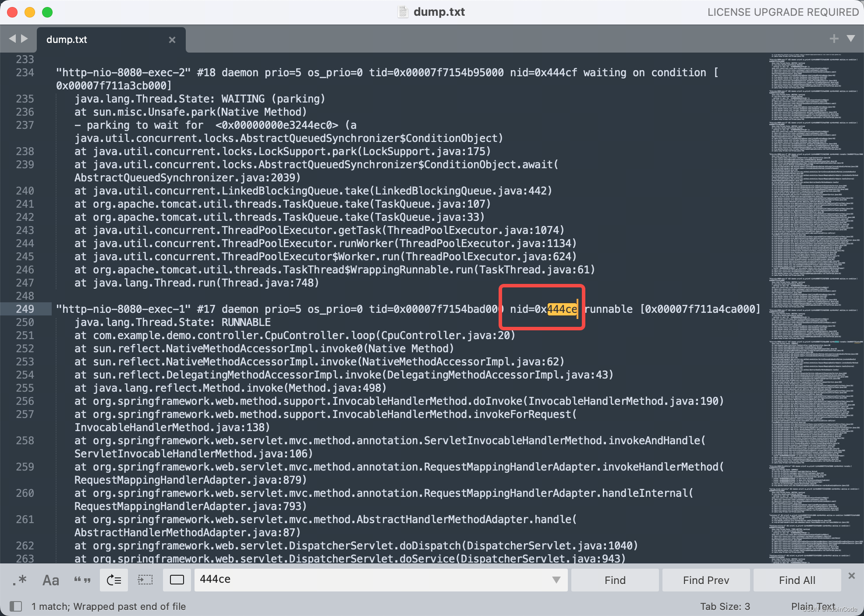Click the Find button

click(x=615, y=580)
